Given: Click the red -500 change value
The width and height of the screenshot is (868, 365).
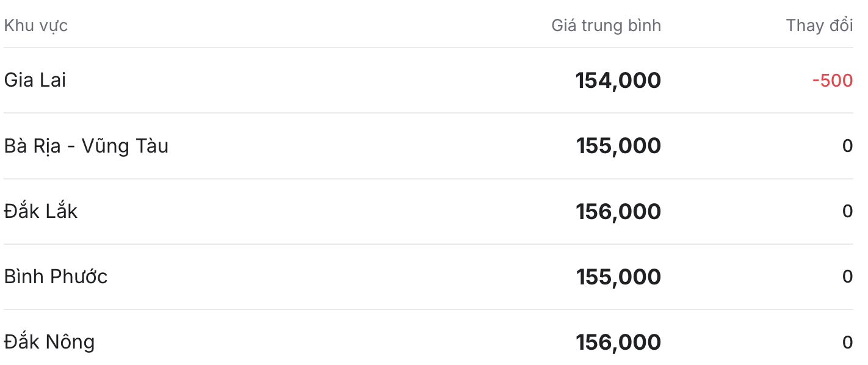Looking at the screenshot, I should pos(833,81).
